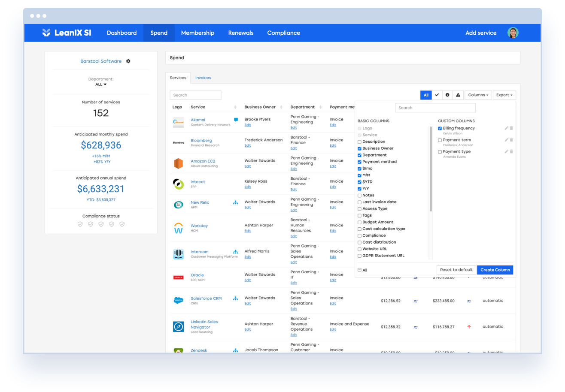Viewport: 565px width, 392px height.
Task: Open the Bloomberg service link
Action: (201, 141)
